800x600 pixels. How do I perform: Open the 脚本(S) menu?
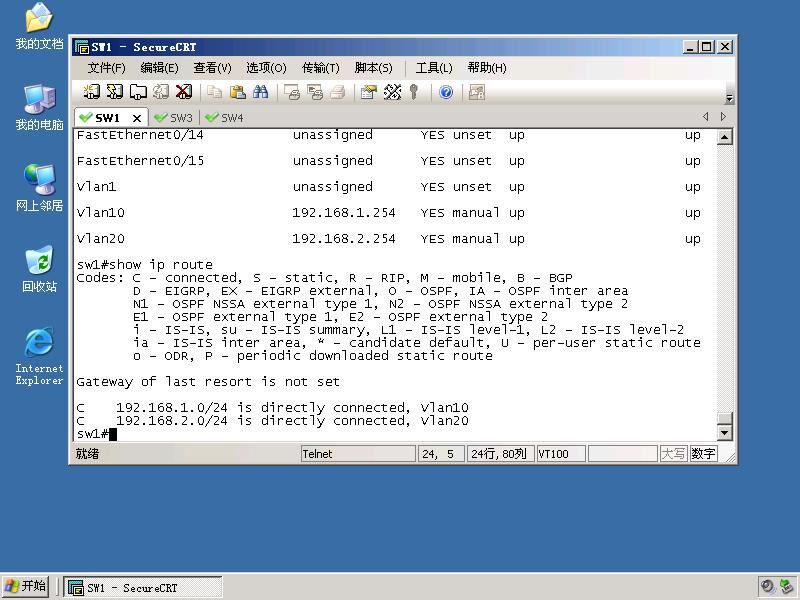(373, 68)
